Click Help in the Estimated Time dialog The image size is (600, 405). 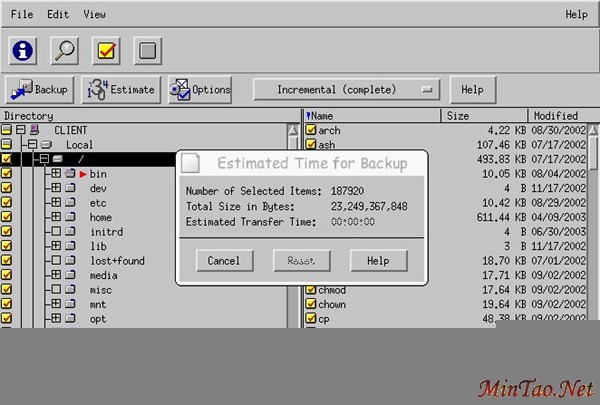tap(378, 261)
